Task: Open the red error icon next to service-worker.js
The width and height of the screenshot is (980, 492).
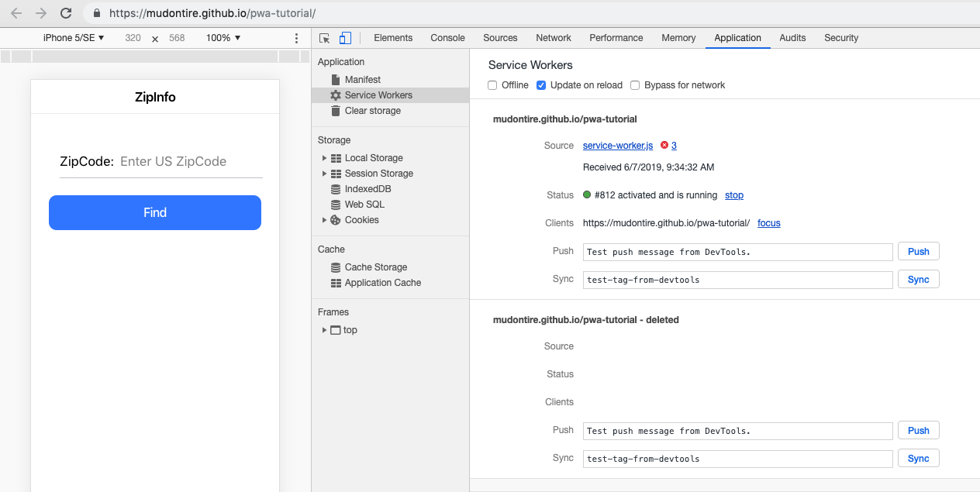Action: (x=664, y=145)
